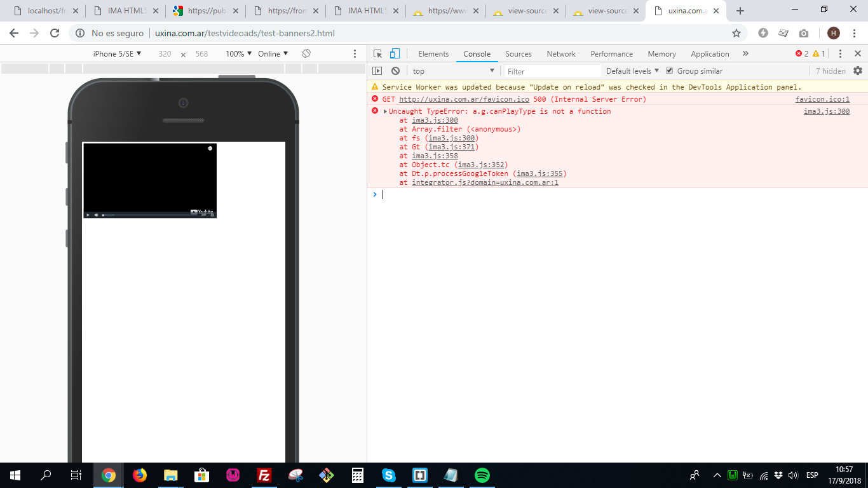Switch to the Network panel
Image resolution: width=868 pixels, height=488 pixels.
(560, 54)
